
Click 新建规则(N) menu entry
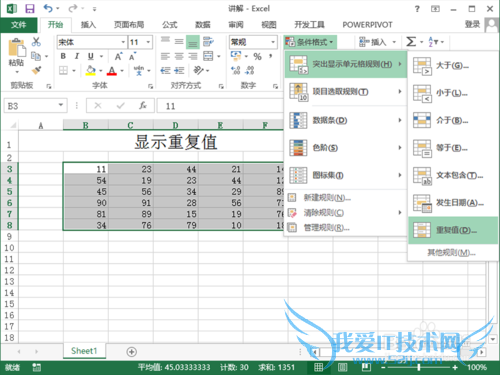[346, 198]
